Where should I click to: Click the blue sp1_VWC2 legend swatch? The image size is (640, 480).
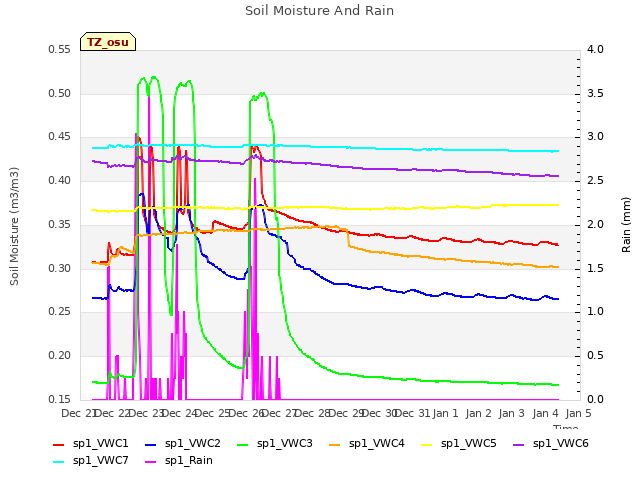151,444
